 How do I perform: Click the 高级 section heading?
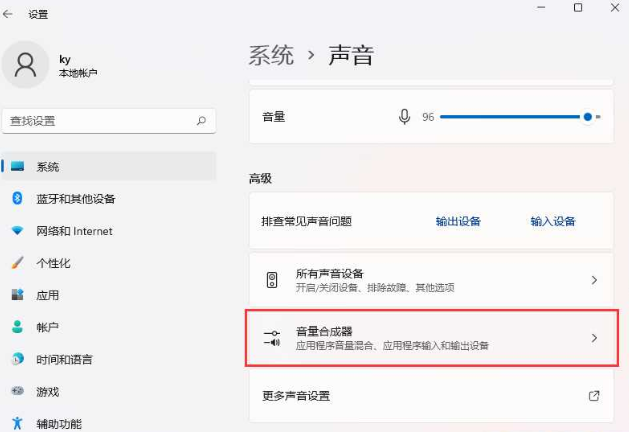260,178
